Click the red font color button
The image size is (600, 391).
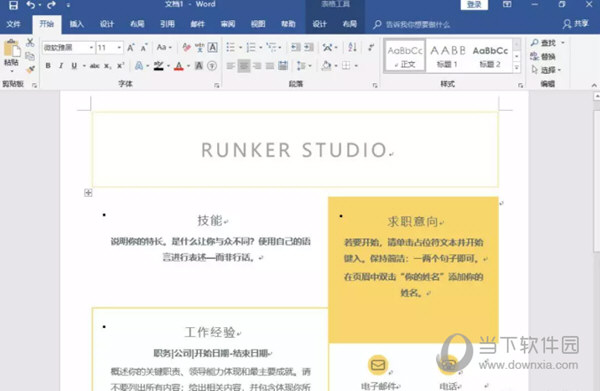point(179,66)
